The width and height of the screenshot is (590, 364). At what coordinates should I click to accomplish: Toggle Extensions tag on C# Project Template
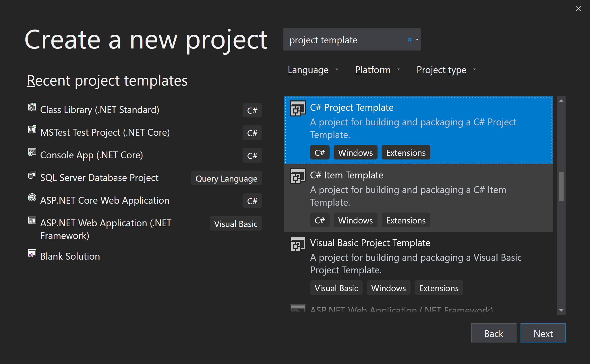(x=406, y=152)
